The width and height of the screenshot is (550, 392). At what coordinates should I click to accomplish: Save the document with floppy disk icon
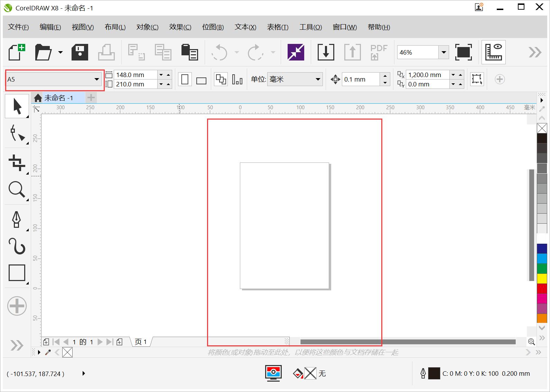80,52
